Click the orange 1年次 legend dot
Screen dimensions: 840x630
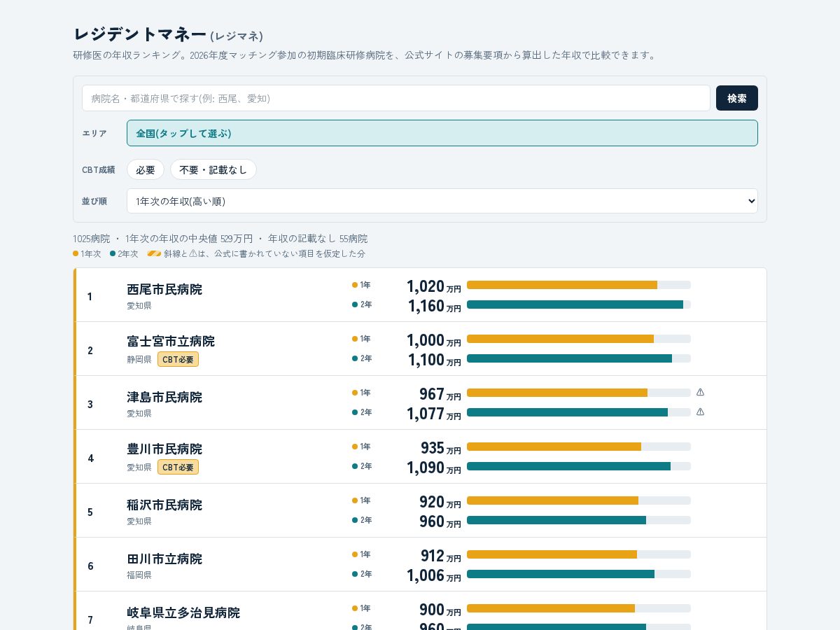point(76,253)
